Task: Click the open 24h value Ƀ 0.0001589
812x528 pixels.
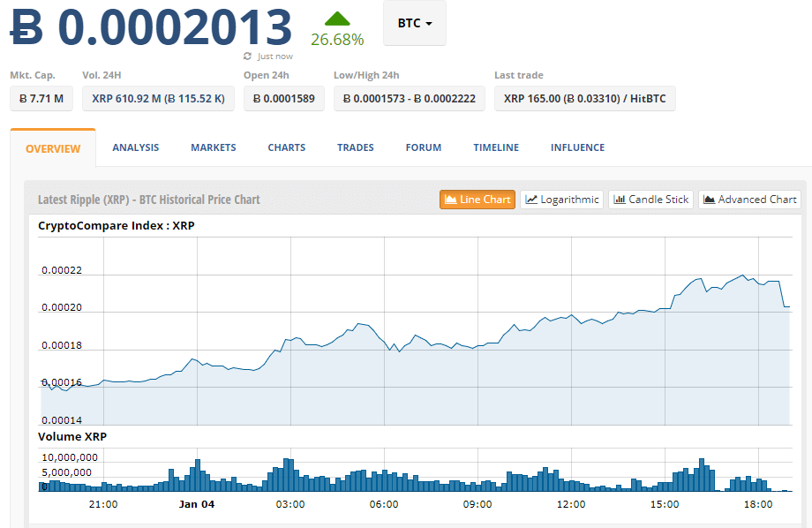Action: pyautogui.click(x=284, y=99)
